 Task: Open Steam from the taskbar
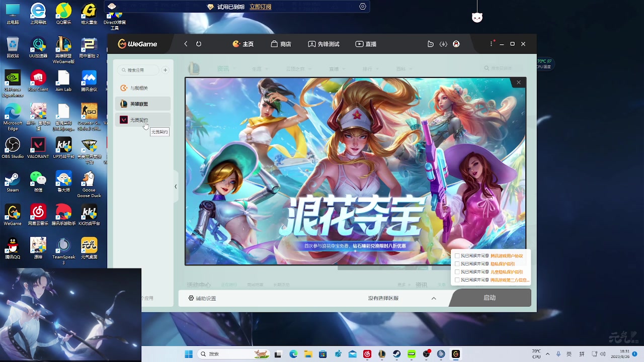pos(397,354)
